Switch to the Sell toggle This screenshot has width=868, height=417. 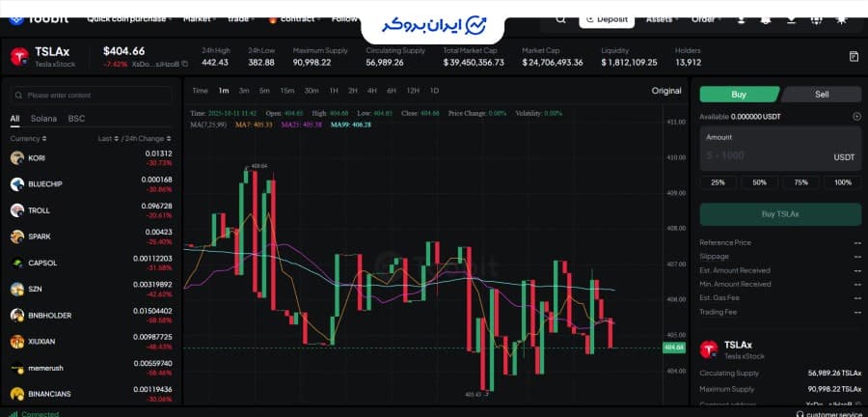[x=822, y=95]
